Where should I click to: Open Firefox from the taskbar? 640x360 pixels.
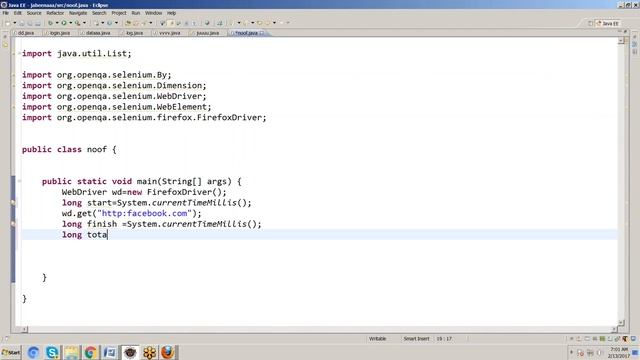[x=168, y=352]
